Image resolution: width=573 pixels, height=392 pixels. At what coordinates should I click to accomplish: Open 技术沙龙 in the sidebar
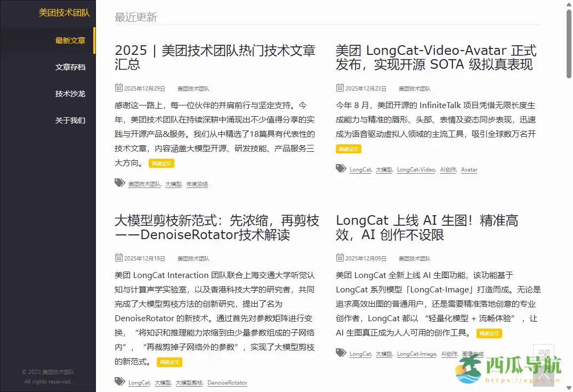click(70, 94)
